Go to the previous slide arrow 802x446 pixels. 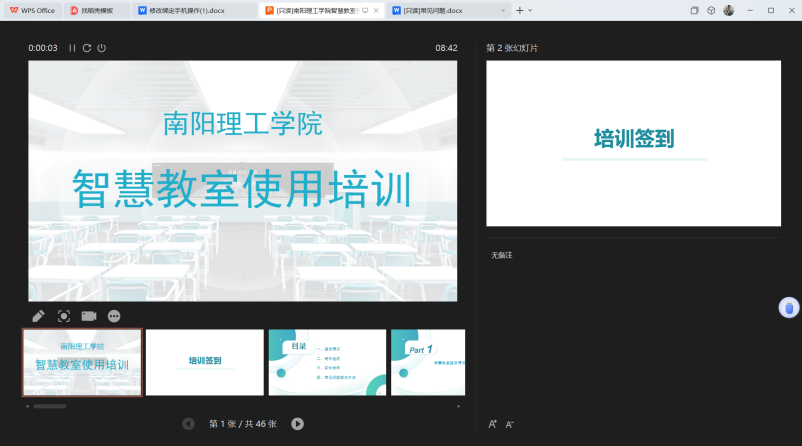pos(189,424)
